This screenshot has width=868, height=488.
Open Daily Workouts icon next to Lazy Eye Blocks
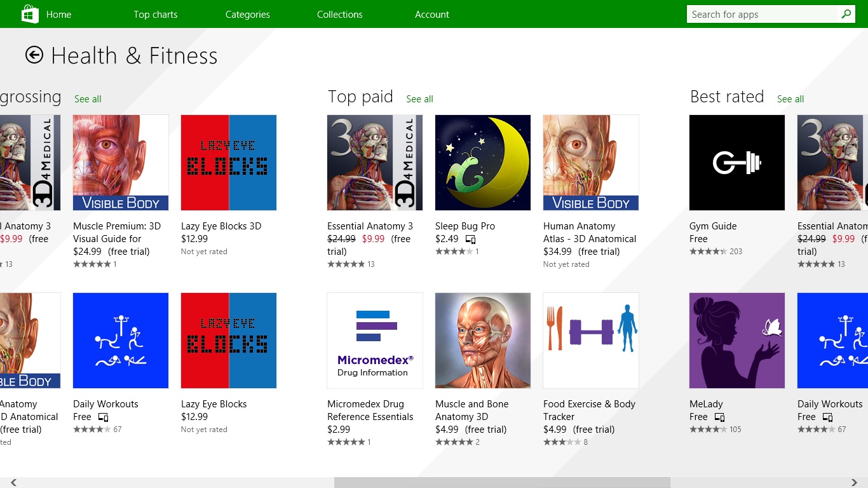pyautogui.click(x=121, y=341)
